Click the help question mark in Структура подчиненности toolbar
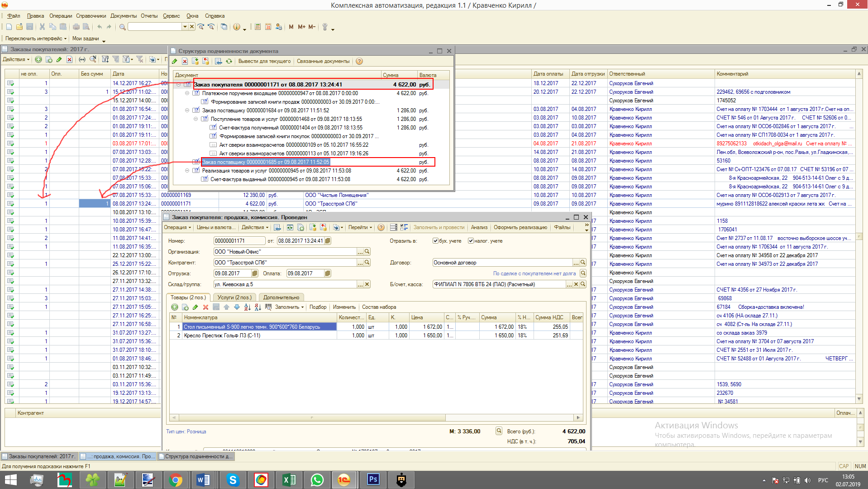The height and width of the screenshot is (489, 868). click(359, 62)
